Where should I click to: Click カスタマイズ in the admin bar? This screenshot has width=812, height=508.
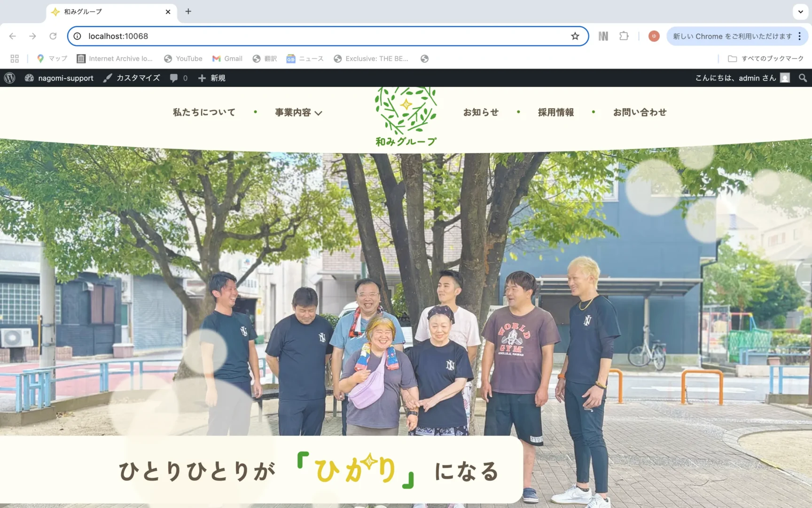132,78
